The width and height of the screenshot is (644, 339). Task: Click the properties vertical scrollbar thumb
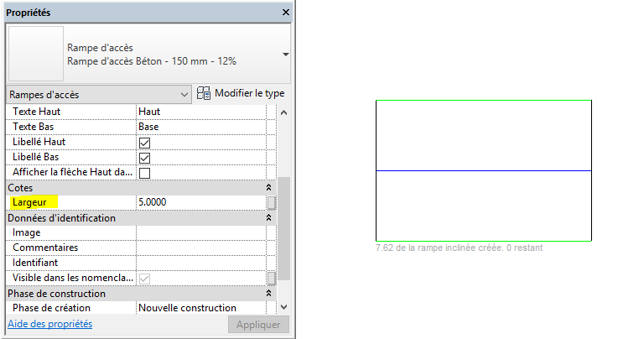click(x=283, y=228)
